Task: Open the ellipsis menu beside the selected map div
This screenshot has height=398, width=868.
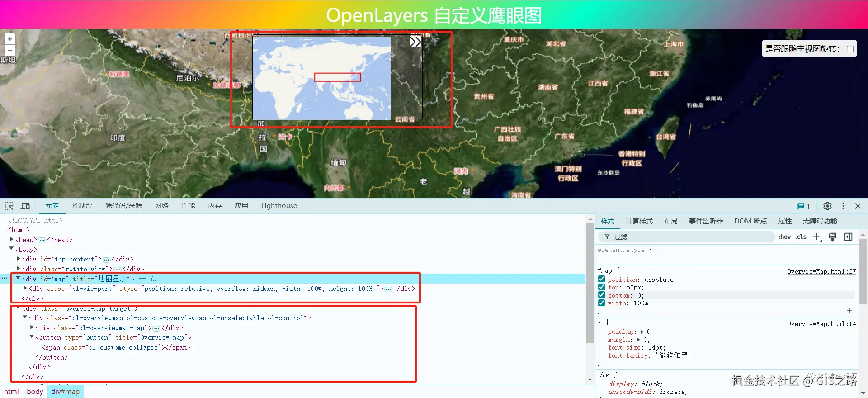Action: [x=5, y=279]
